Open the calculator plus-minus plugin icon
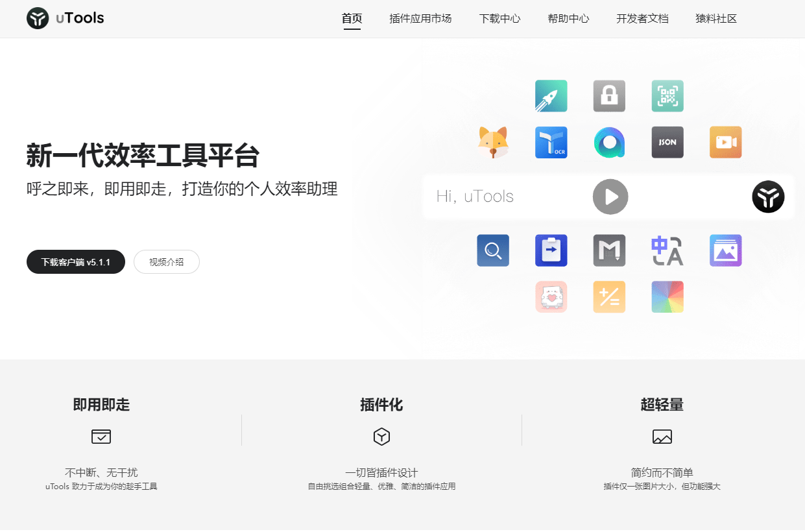 point(609,297)
